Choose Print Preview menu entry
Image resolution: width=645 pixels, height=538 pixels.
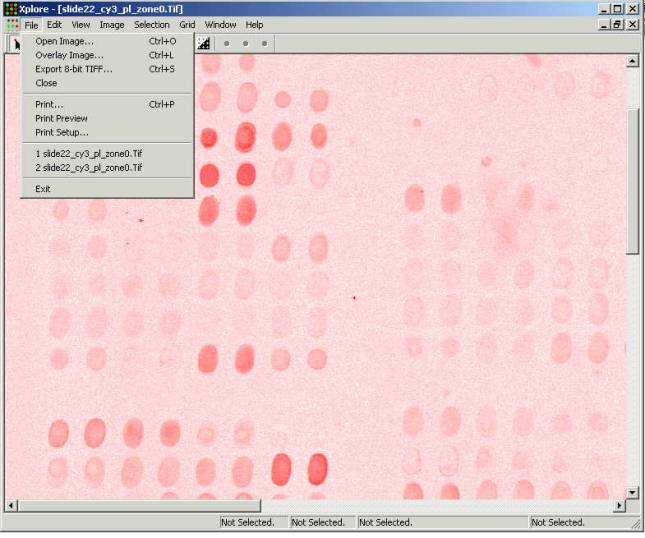107,118
